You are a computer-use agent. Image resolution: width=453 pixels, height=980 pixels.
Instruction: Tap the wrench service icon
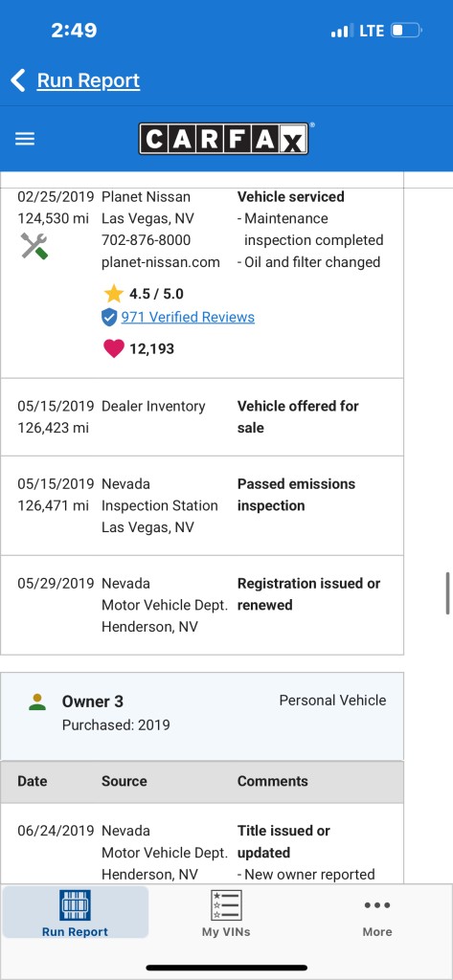click(34, 246)
